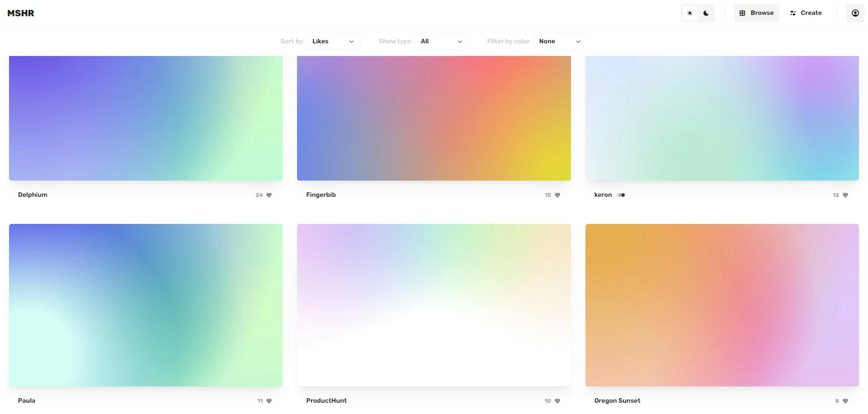Open user account profile icon
This screenshot has width=868, height=414.
(x=855, y=13)
